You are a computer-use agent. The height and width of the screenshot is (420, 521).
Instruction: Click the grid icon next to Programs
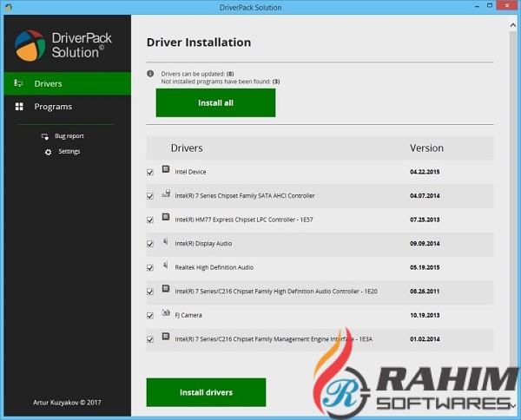click(x=19, y=107)
